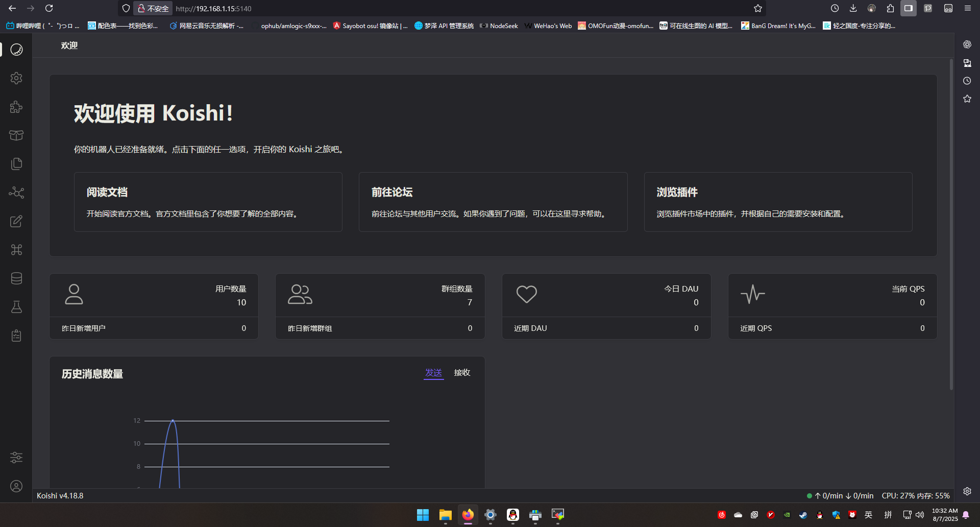
Task: Open bookmarks star in the browser sidebar
Action: (967, 99)
